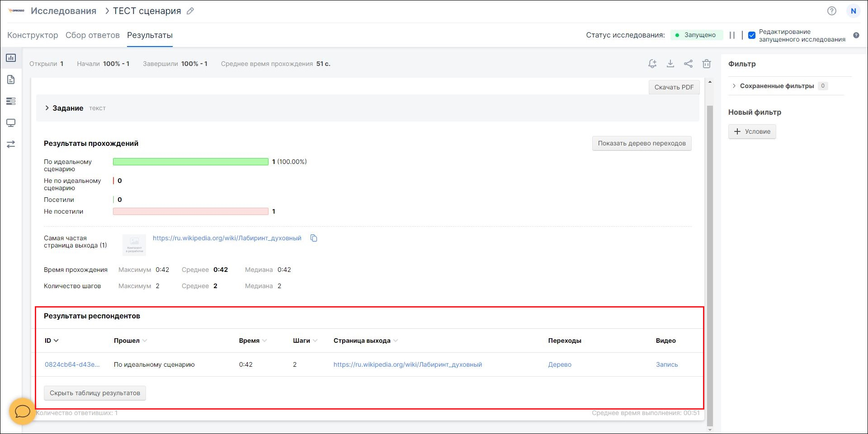Click the Скачать PDF button
Screen dimensions: 868x434
(x=674, y=87)
